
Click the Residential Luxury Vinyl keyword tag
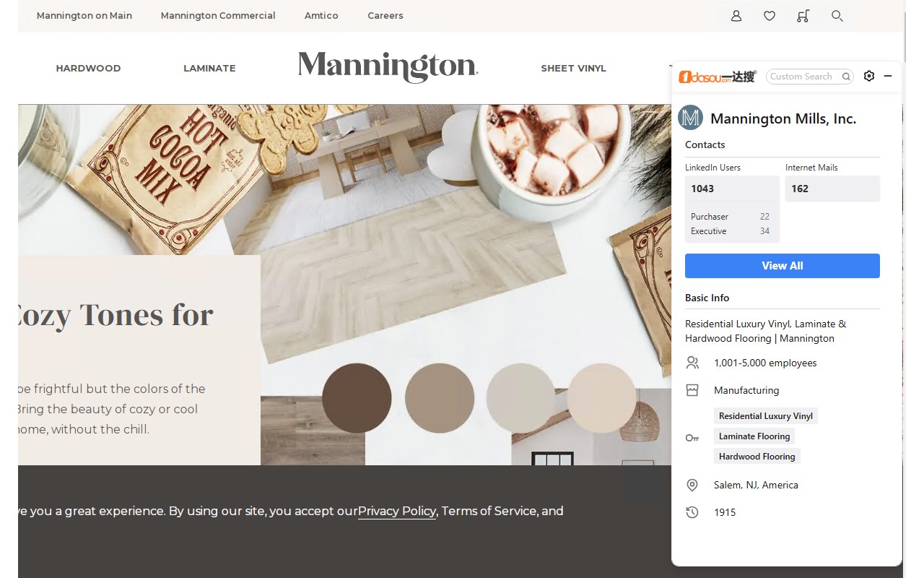766,416
